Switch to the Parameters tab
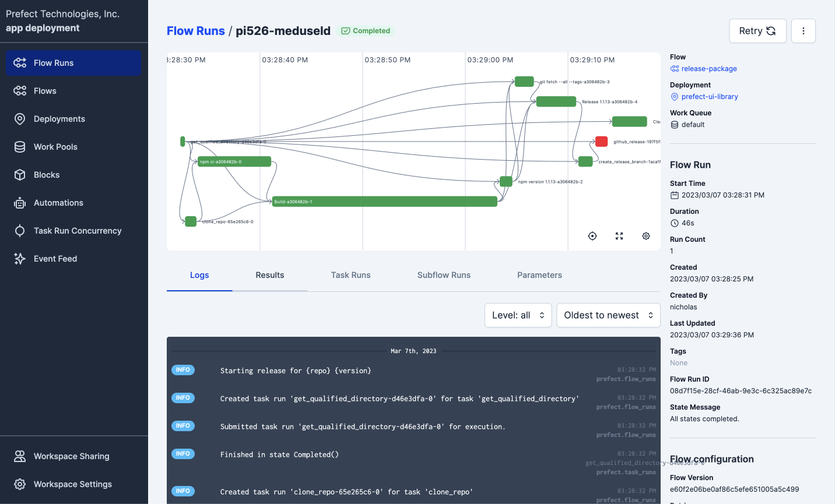Viewport: 835px width, 504px height. (539, 275)
